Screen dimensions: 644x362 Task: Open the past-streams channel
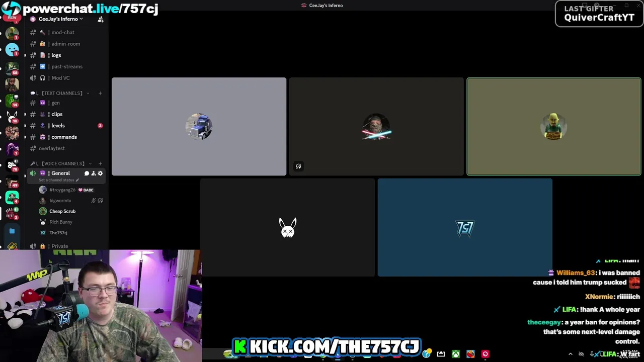coord(66,66)
